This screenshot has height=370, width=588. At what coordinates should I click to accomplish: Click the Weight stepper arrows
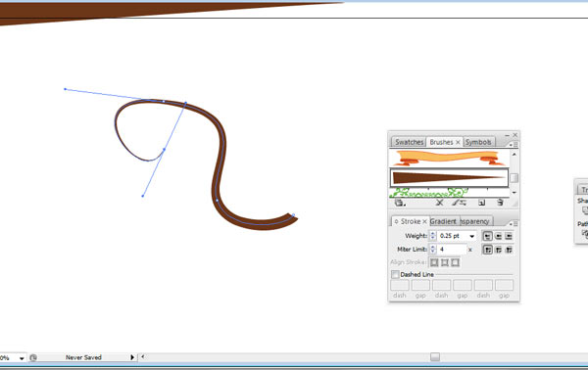coord(433,236)
